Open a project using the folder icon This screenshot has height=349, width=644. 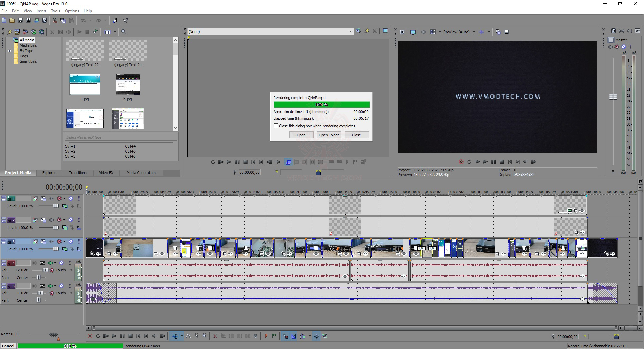pos(12,20)
